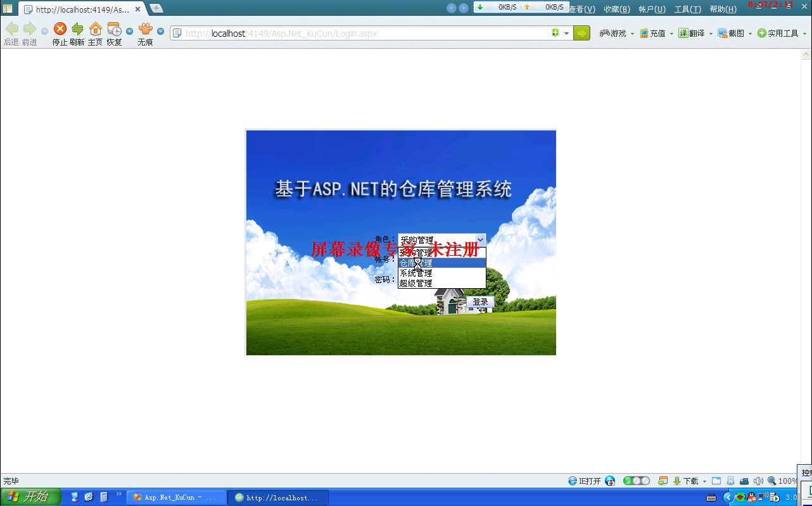Open the 下载 download manager
Viewport: 812px width, 506px height.
pos(686,481)
